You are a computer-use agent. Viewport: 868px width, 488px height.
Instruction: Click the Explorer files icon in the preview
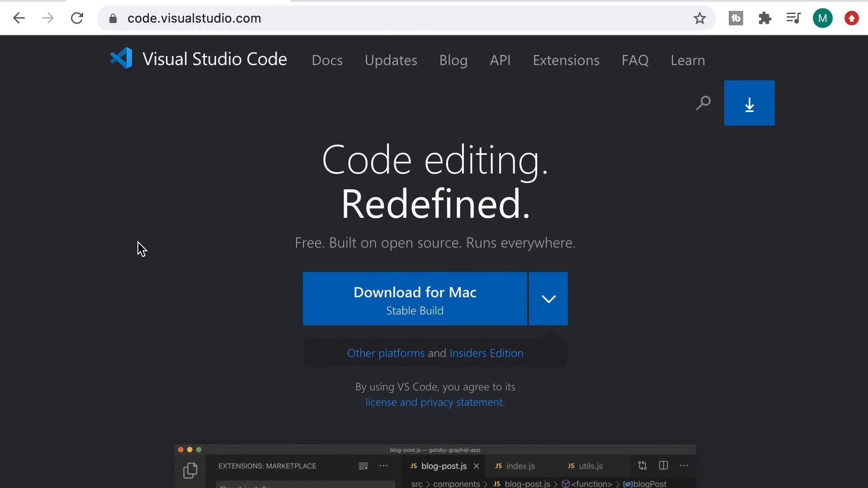pyautogui.click(x=190, y=470)
